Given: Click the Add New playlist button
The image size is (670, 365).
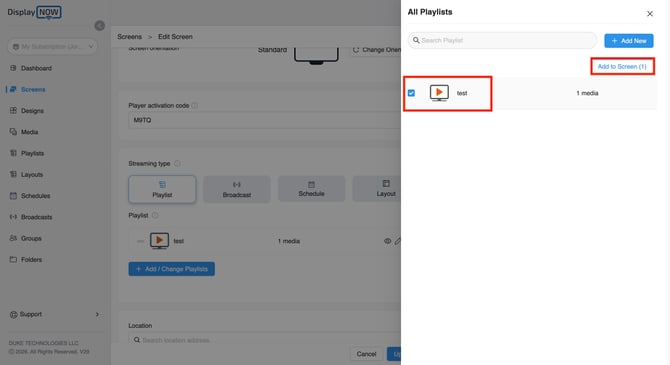Looking at the screenshot, I should pyautogui.click(x=629, y=41).
